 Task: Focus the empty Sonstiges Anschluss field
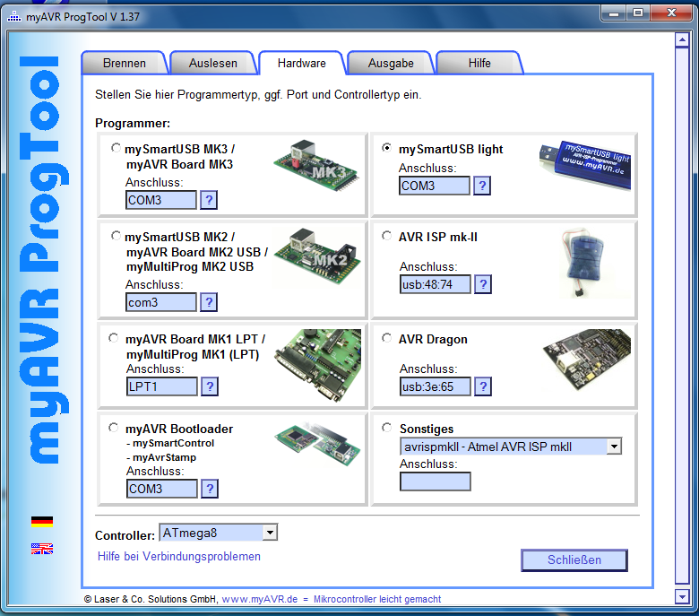pyautogui.click(x=436, y=482)
